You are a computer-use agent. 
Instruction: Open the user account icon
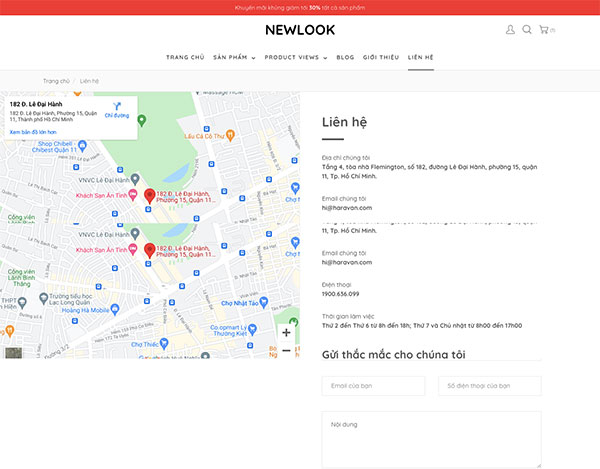tap(510, 29)
